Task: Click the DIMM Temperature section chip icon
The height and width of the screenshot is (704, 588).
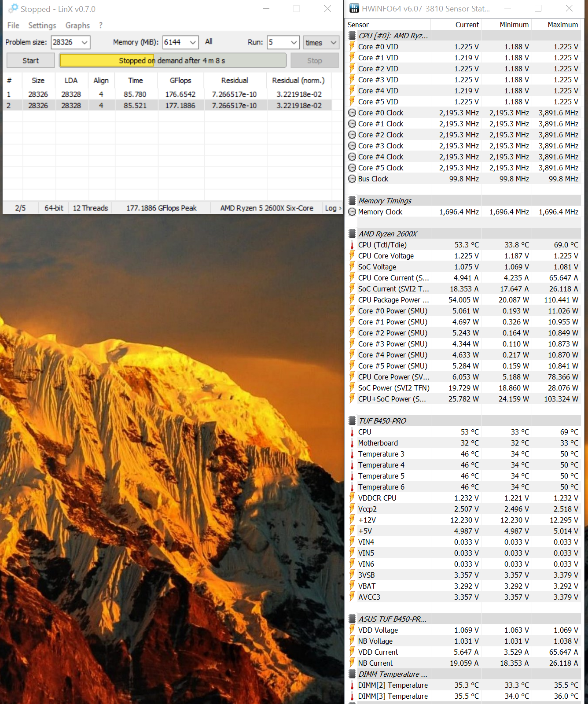Action: click(x=352, y=674)
